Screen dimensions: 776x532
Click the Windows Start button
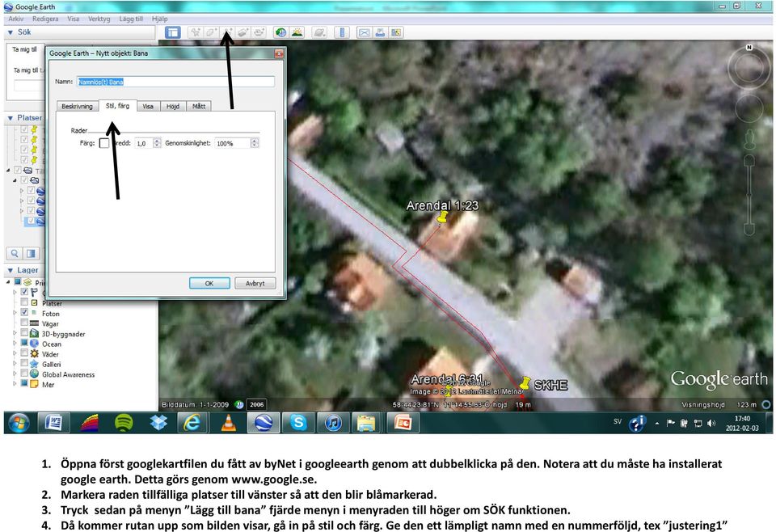tap(19, 423)
